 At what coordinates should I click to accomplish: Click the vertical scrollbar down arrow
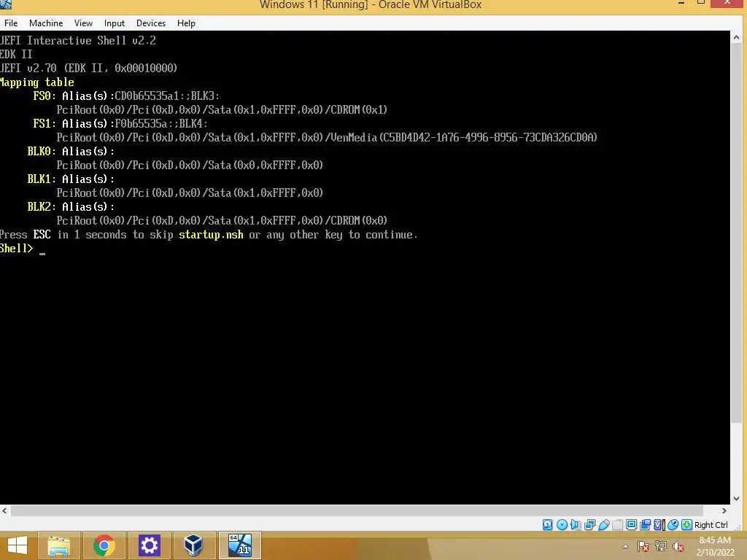click(736, 499)
